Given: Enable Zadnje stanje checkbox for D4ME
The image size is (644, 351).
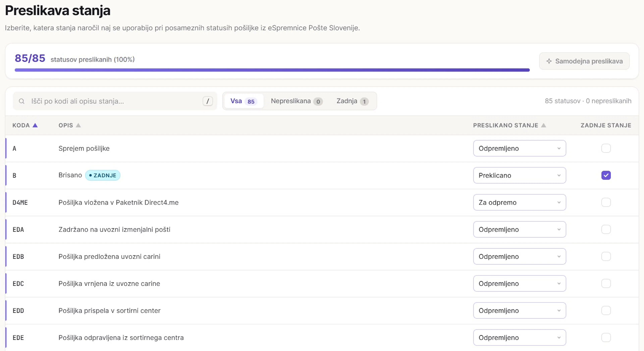Looking at the screenshot, I should 606,202.
